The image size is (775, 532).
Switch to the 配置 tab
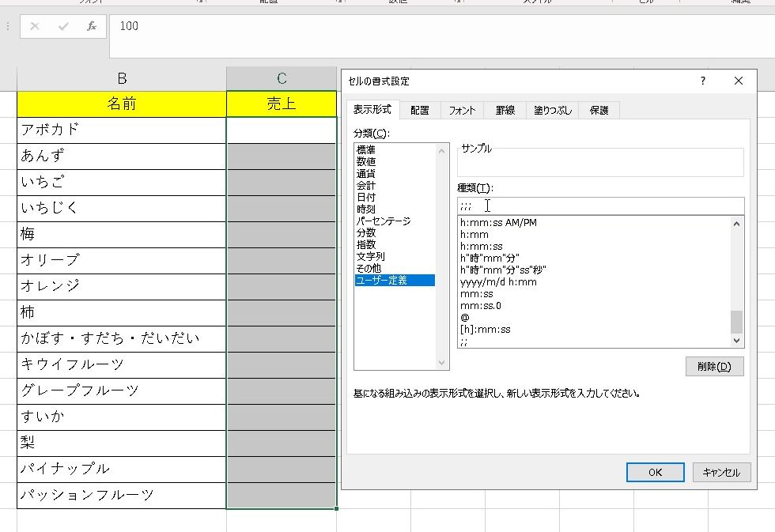(x=420, y=111)
